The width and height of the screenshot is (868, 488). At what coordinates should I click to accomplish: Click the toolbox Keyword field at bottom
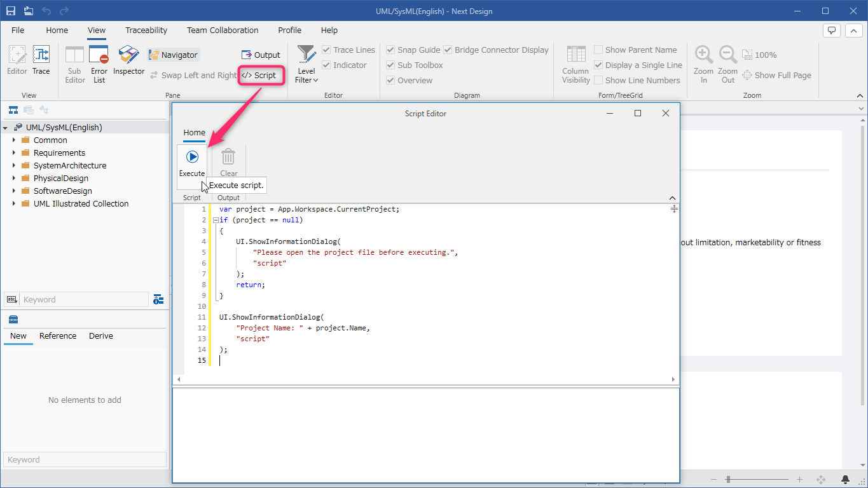click(85, 459)
